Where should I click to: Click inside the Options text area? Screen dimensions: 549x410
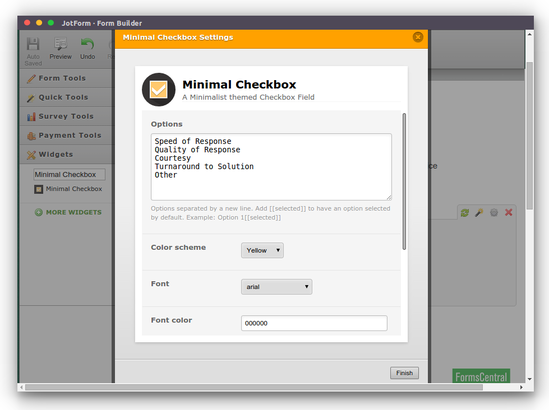(271, 167)
